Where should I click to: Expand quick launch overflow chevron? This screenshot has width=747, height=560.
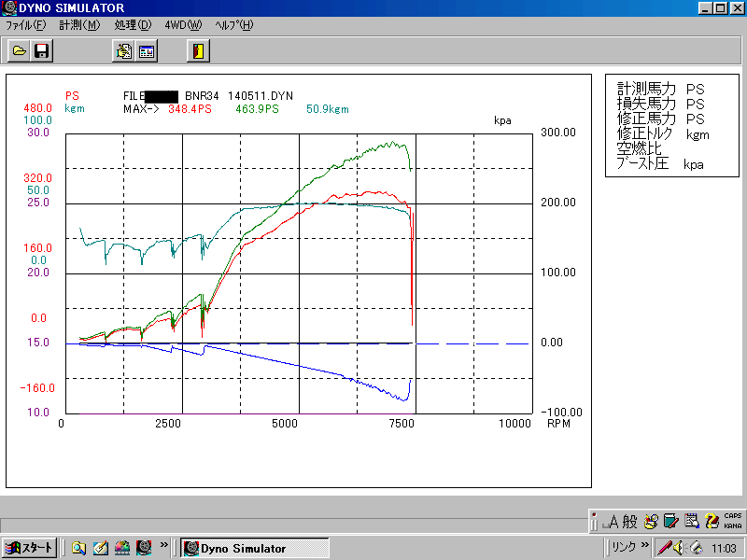pos(164,546)
